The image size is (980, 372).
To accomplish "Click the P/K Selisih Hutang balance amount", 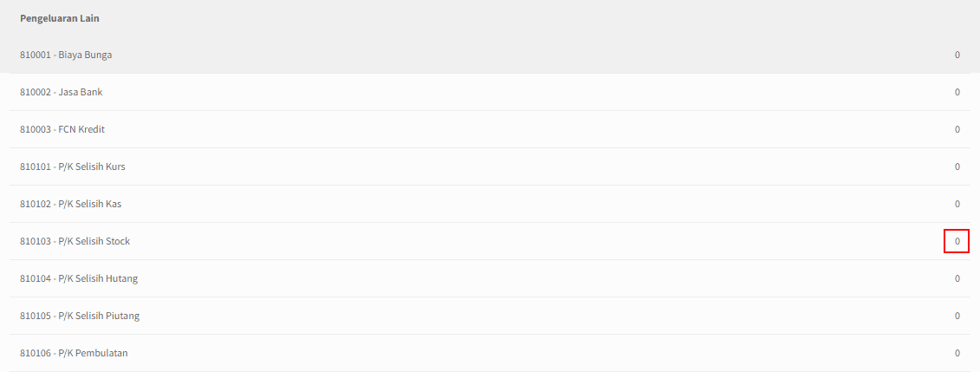I will point(957,278).
